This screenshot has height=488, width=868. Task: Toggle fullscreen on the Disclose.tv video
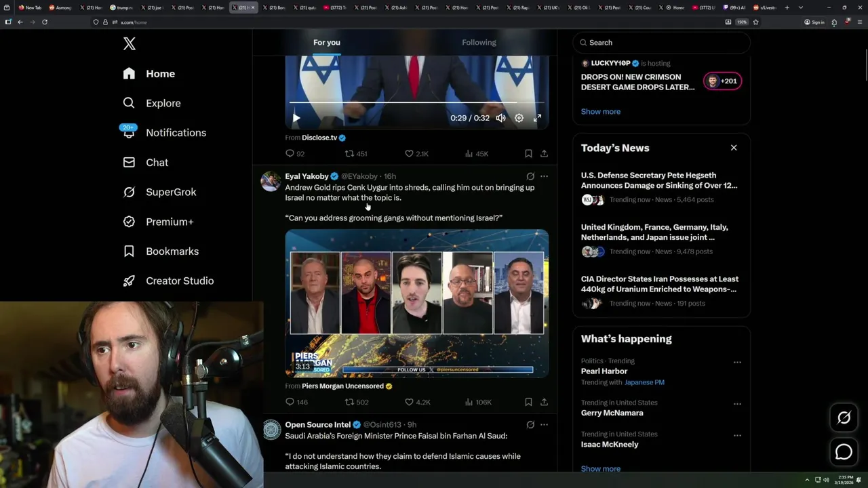tap(537, 118)
